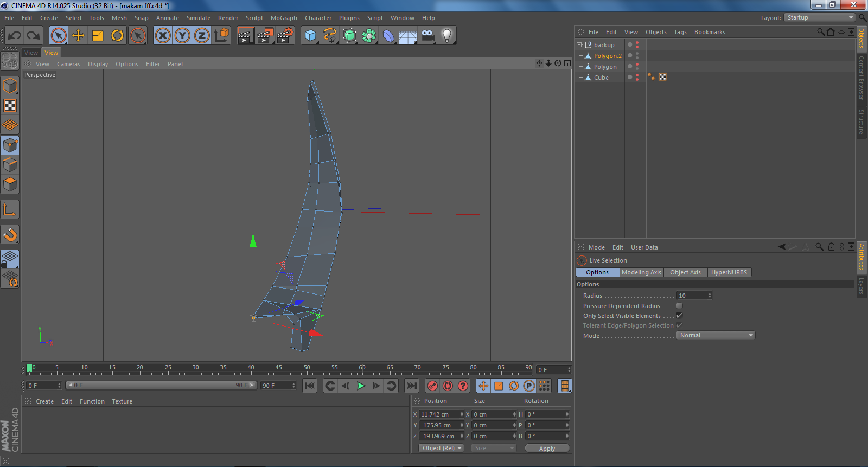Open the Mode dropdown set to Normal
Viewport: 868px width, 467px height.
point(716,335)
